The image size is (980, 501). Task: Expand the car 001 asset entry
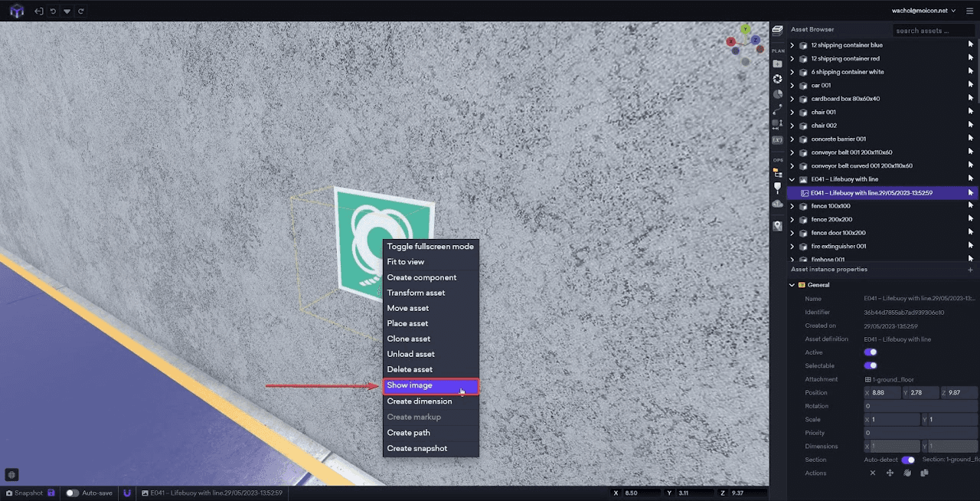coord(792,86)
